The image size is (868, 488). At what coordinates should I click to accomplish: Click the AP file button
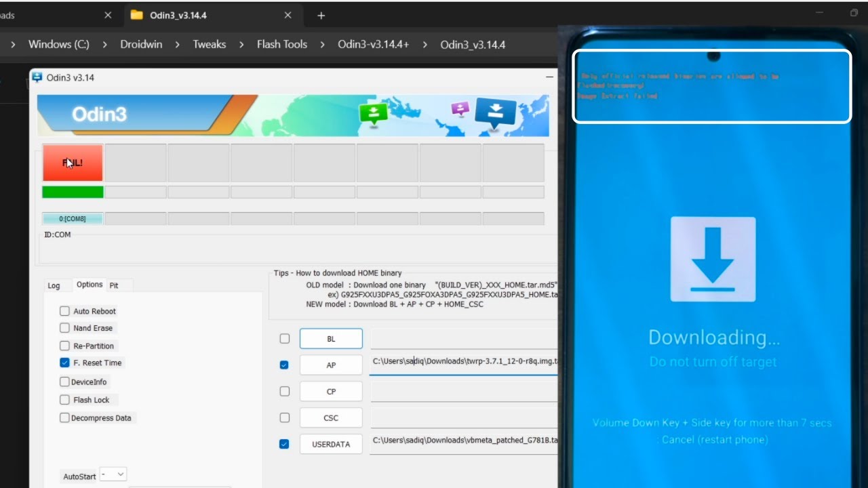tap(331, 365)
